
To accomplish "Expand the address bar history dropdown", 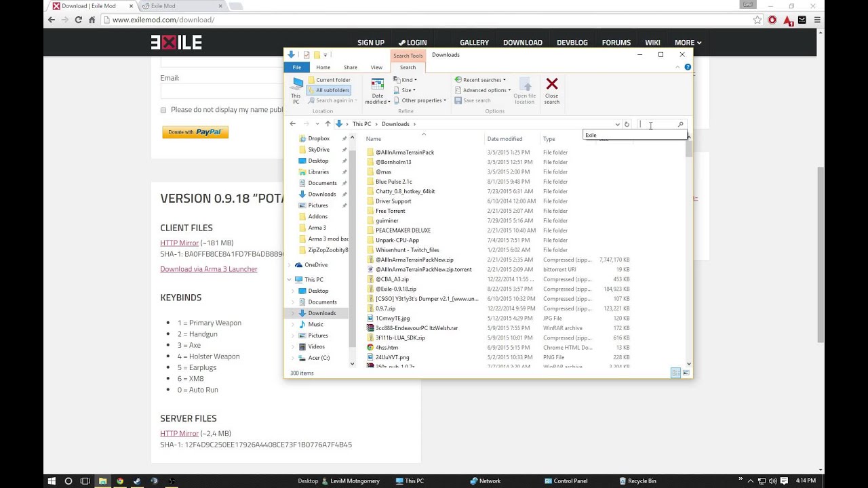I will click(617, 124).
